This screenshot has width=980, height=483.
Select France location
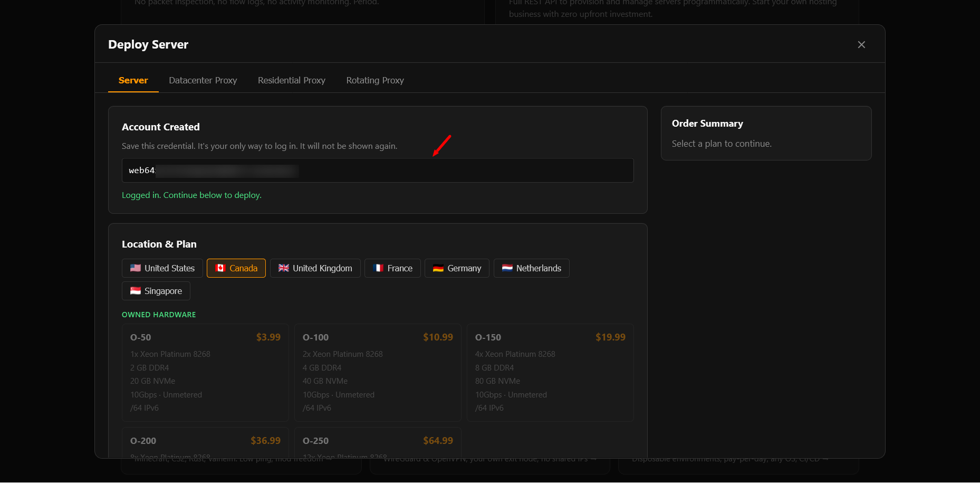pyautogui.click(x=392, y=268)
